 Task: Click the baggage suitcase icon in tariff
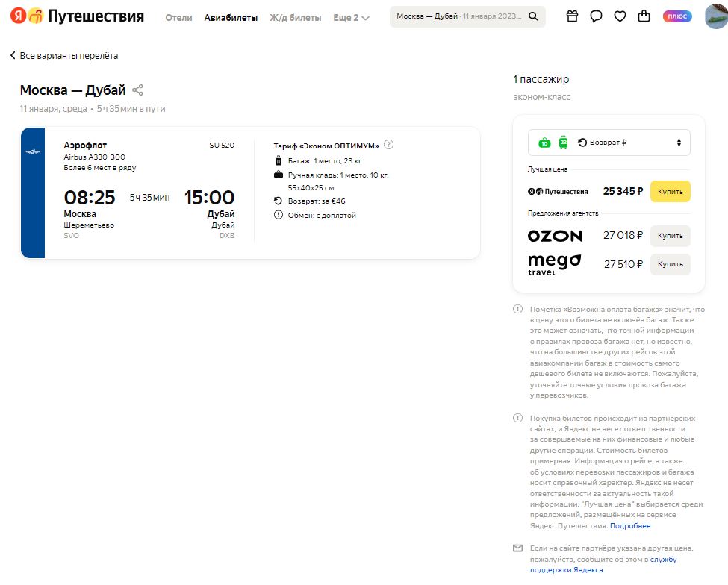point(278,161)
